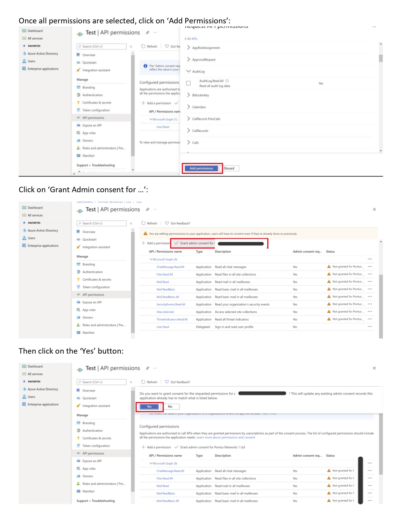Click the Yes button in consent prompt
The image size is (405, 532).
click(149, 406)
